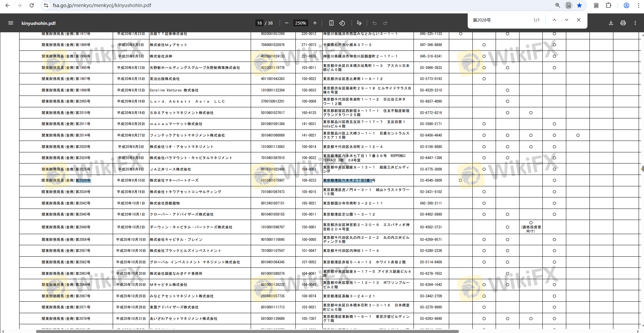Open the PDF sidebar menu

coord(11,23)
